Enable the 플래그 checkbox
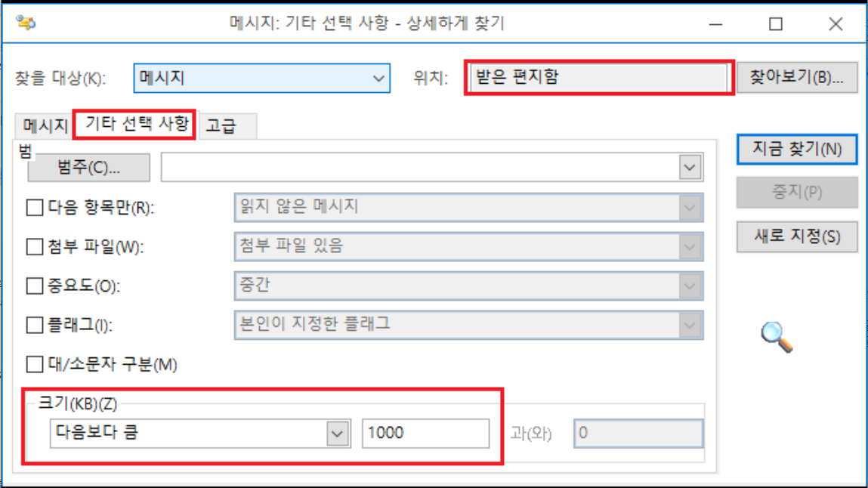Screen dimensions: 868x488 tap(35, 325)
